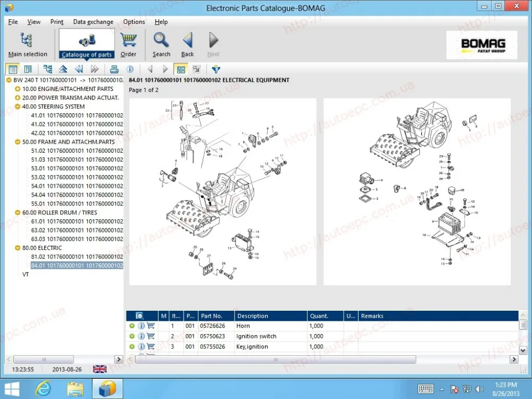The width and height of the screenshot is (532, 399).
Task: Open the View menu
Action: coord(34,22)
